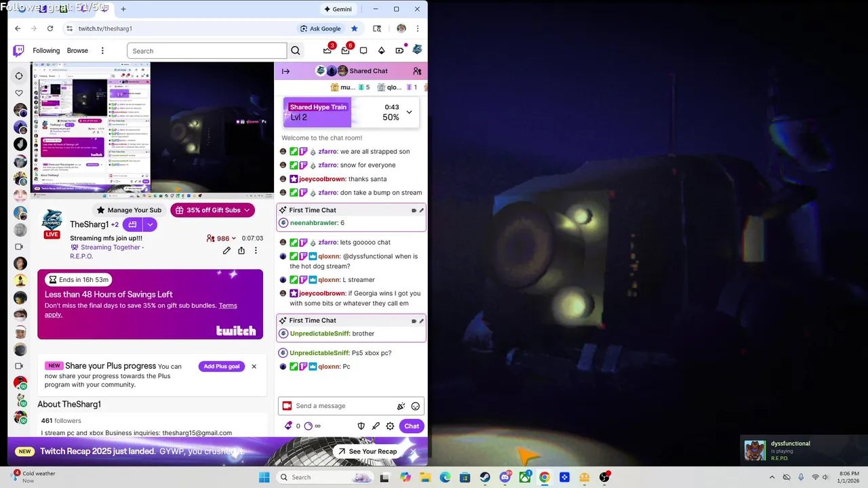Dismiss Share your Plus progress card
Viewport: 868px width, 488px height.
(254, 367)
